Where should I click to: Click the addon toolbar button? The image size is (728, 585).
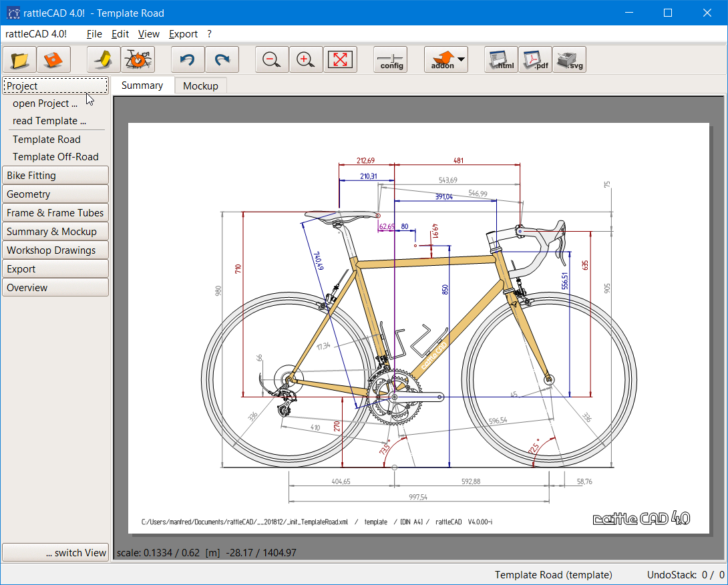coord(442,59)
